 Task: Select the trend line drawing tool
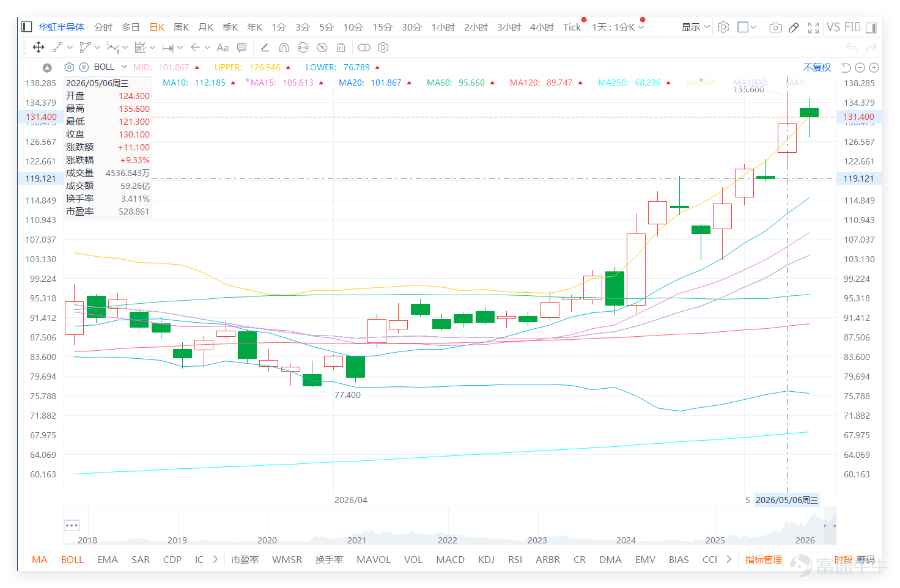pos(57,47)
